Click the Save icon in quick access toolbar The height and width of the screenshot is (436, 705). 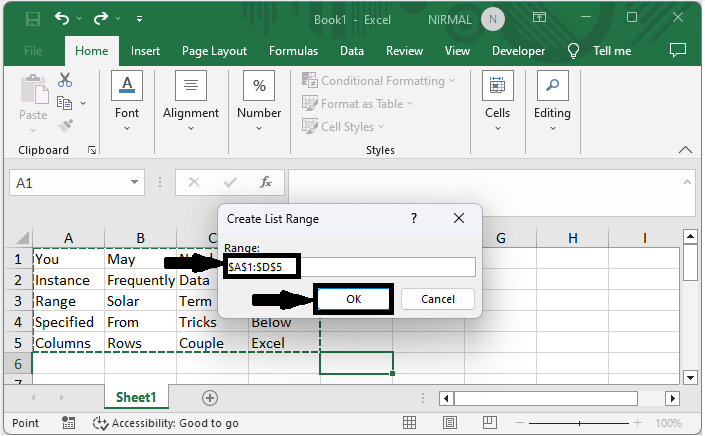pos(33,19)
